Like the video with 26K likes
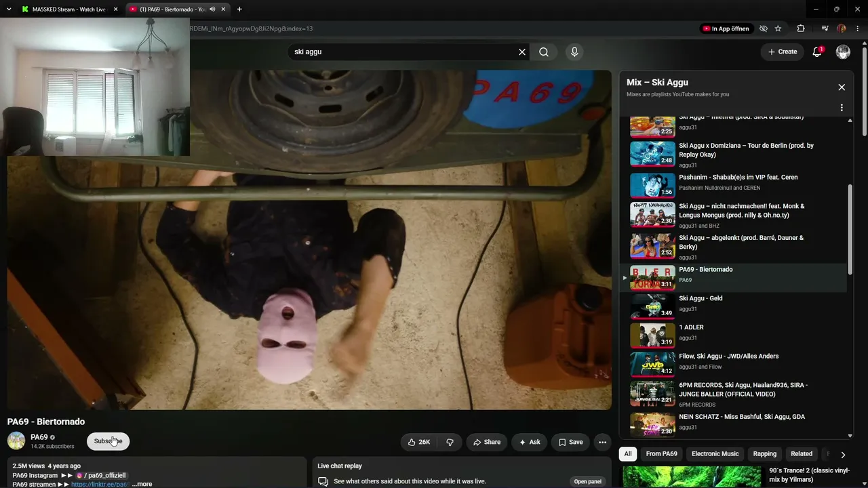868x488 pixels. 418,442
